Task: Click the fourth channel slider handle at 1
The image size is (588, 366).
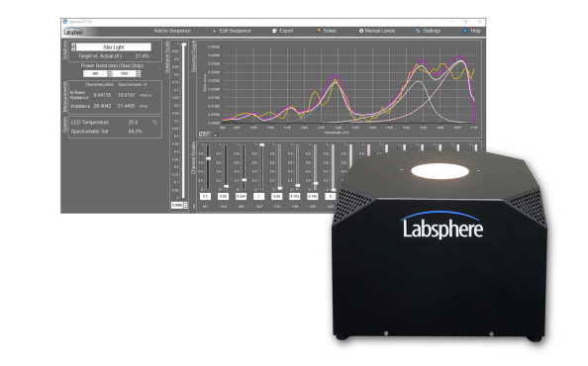Action: [x=261, y=145]
